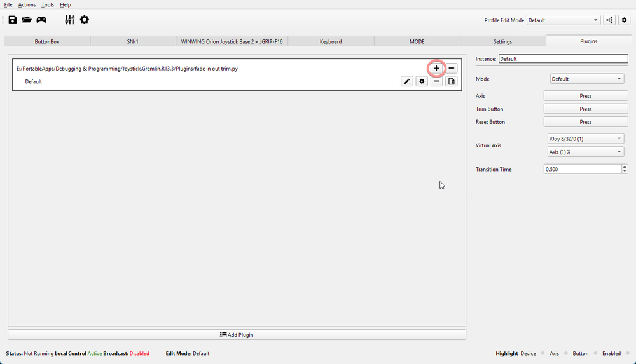
Task: Click Press button for Axis
Action: coord(586,96)
